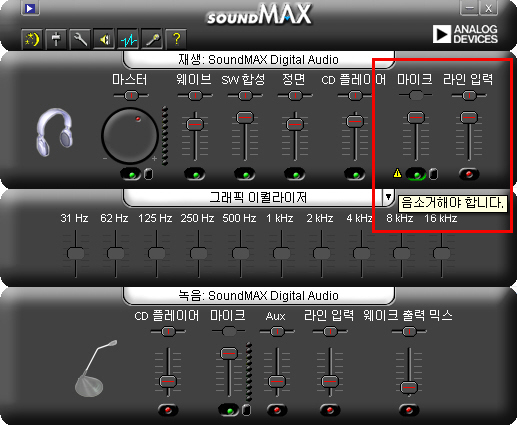Viewport: 517px width, 425px height.
Task: Click the 1 kHz equalizer slider handle
Action: click(x=281, y=253)
